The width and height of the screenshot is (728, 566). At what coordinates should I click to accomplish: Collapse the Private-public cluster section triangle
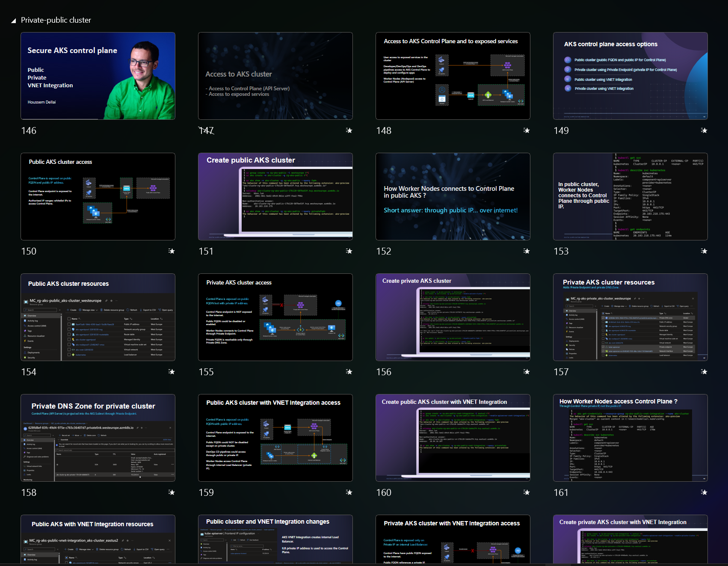click(x=14, y=21)
